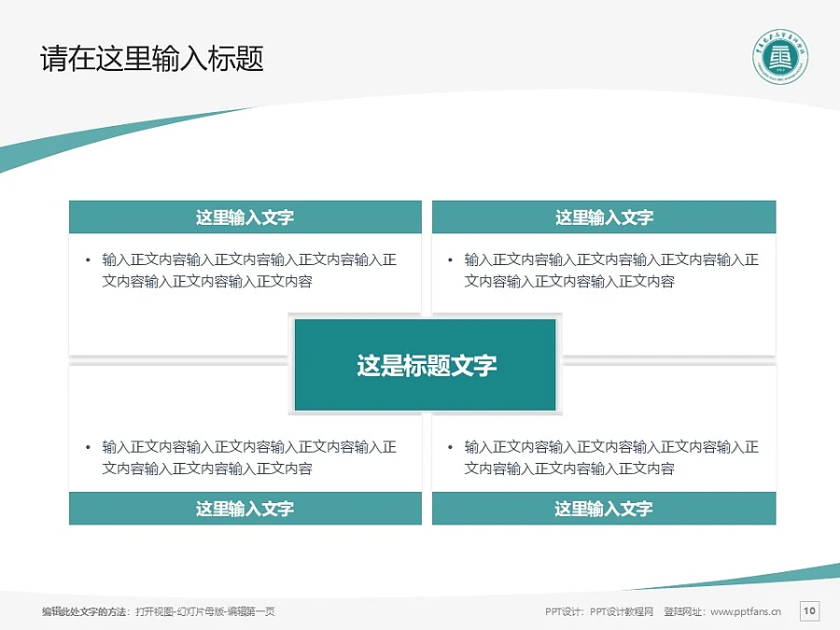Viewport: 840px width, 630px height.
Task: Click the "编辑此处文字的方法" footer label
Action: pyautogui.click(x=85, y=611)
